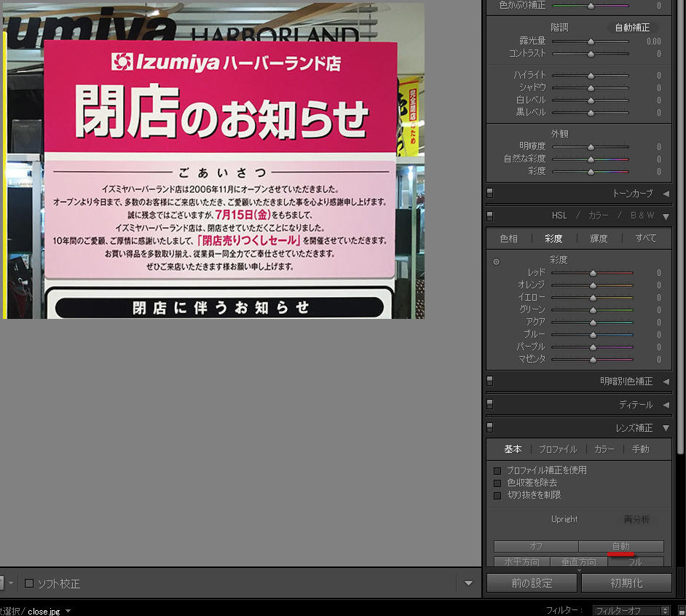The image size is (686, 616).
Task: Click the パープル saturation slider handle
Action: 593,347
